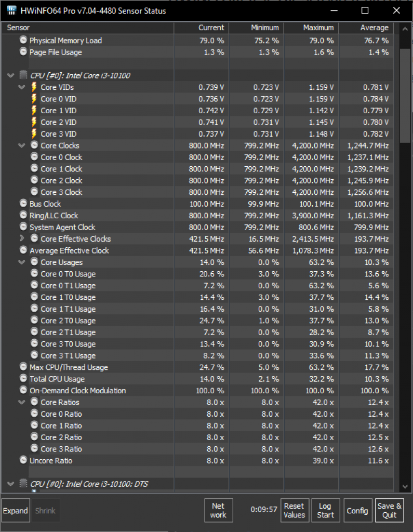Click the icon beside System Agent Clock

23,227
